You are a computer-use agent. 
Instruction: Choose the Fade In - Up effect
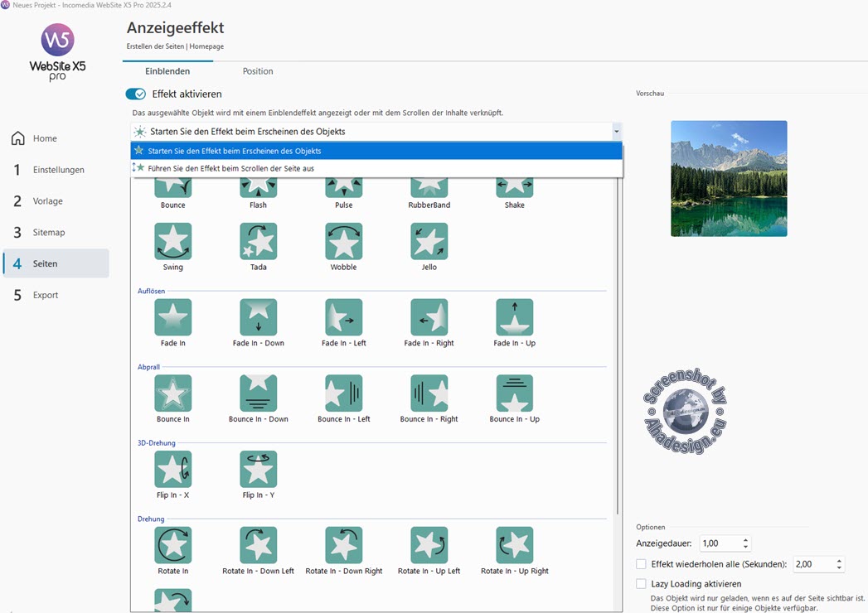click(x=515, y=317)
